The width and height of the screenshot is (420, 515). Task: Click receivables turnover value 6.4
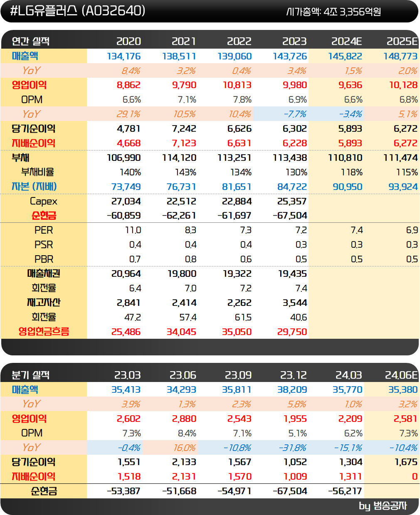[x=135, y=288]
